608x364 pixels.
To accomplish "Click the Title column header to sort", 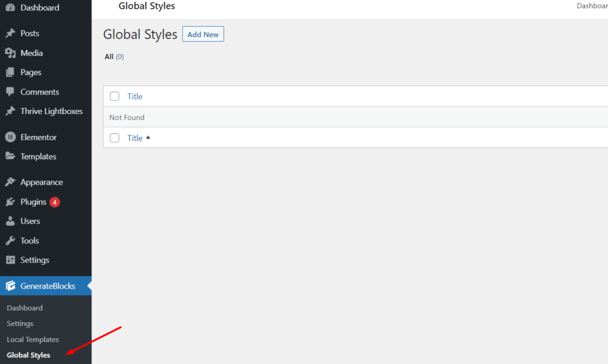I will coord(135,96).
